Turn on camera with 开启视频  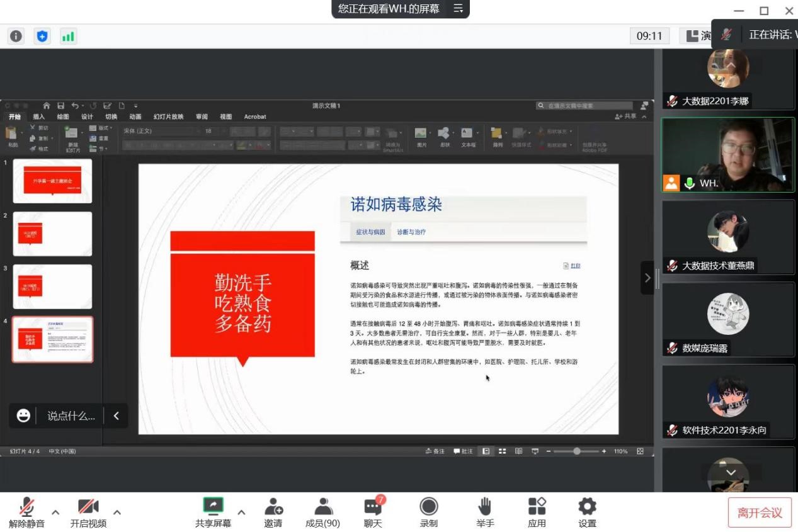point(88,506)
